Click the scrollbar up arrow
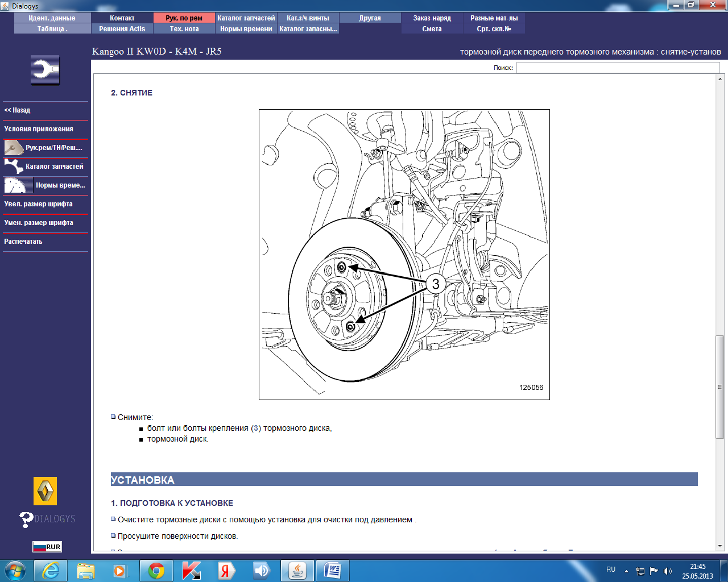 720,79
